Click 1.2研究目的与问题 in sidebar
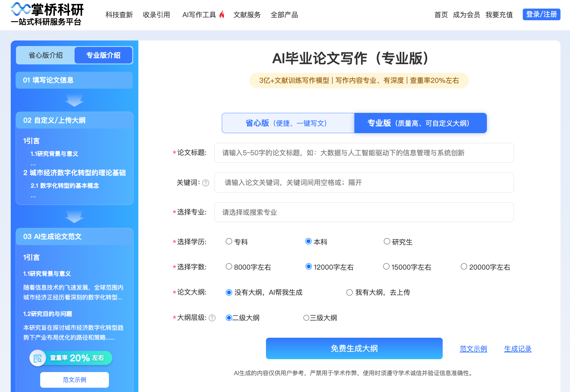The width and height of the screenshot is (570, 392). coord(48,314)
